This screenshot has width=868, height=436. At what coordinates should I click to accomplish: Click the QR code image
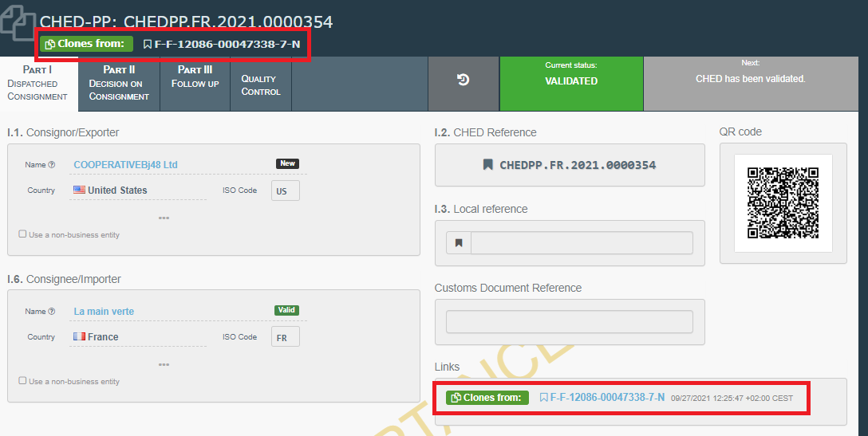[783, 203]
